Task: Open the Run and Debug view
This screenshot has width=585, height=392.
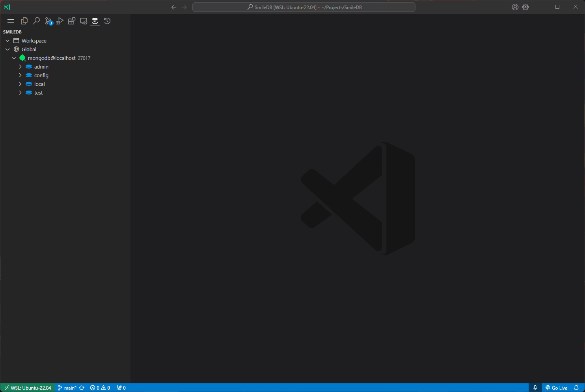Action: (x=60, y=21)
